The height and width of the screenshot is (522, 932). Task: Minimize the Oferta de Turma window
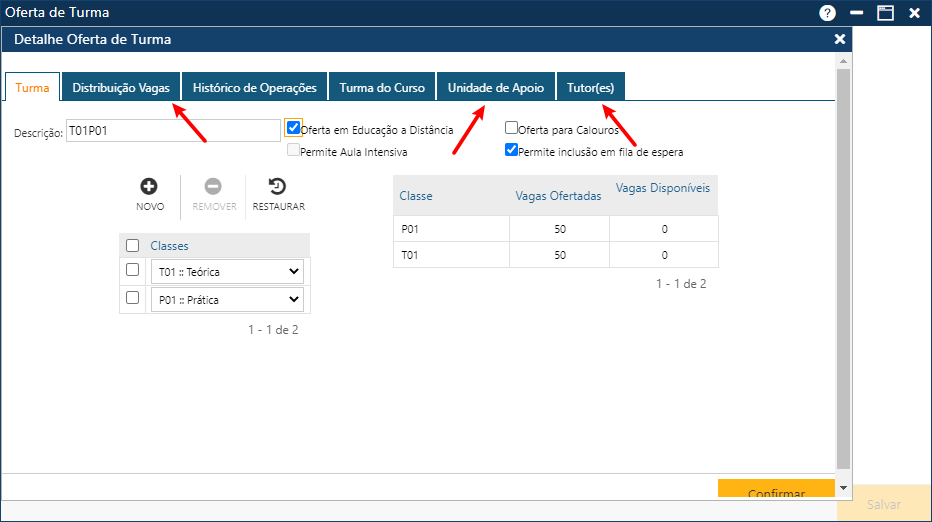[x=857, y=13]
